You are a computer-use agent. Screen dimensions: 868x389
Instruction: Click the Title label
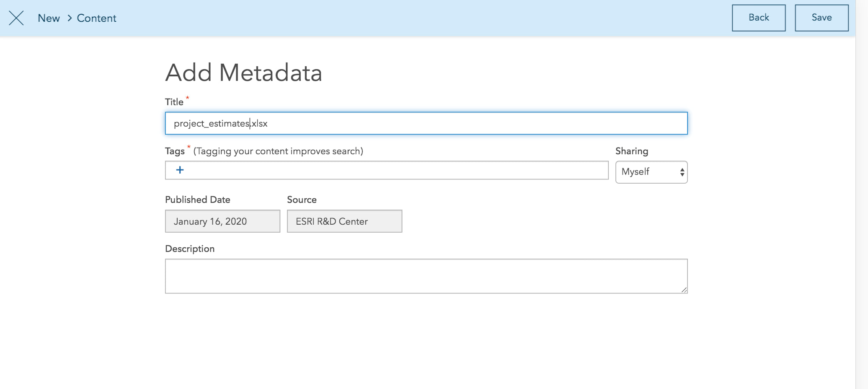tap(174, 102)
